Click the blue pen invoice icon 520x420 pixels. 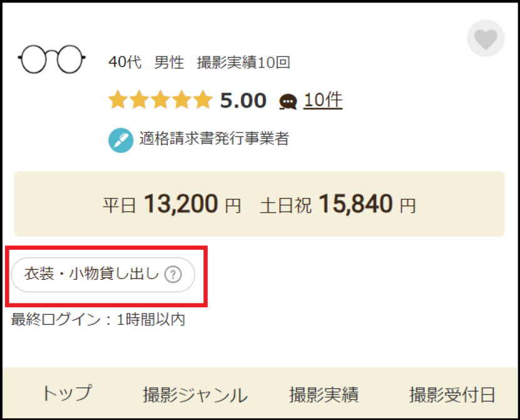click(x=121, y=140)
